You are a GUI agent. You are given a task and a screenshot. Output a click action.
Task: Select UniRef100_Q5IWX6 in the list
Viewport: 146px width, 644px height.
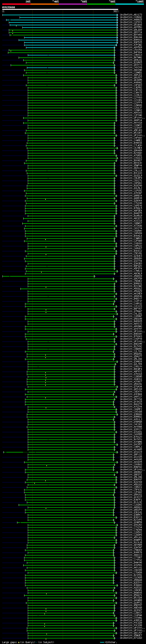[131, 25]
